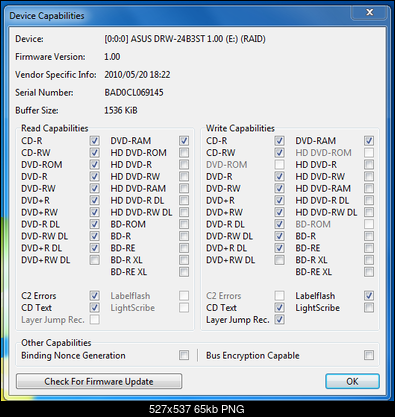This screenshot has width=395, height=417.
Task: Toggle CD-R in Read Capabilities
Action: tap(95, 141)
